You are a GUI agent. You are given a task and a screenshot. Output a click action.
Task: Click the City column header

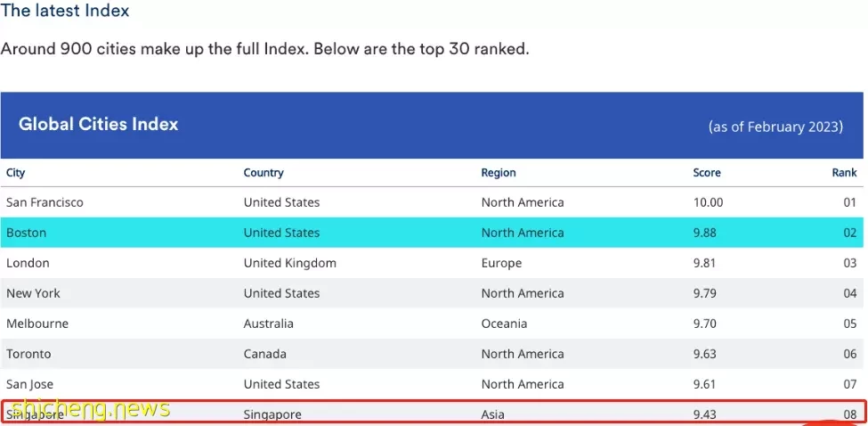(15, 172)
